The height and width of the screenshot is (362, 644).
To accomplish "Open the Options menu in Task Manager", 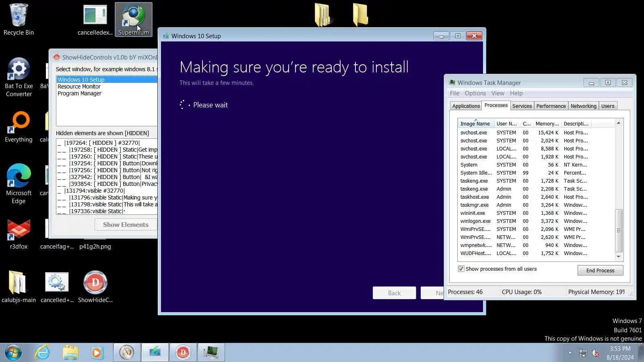I will click(x=475, y=93).
